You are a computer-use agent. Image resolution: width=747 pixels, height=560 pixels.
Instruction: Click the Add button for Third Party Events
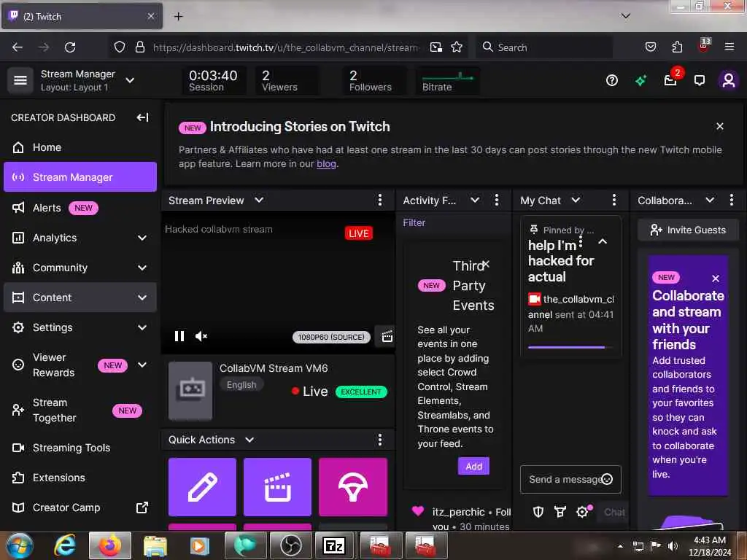coord(473,466)
